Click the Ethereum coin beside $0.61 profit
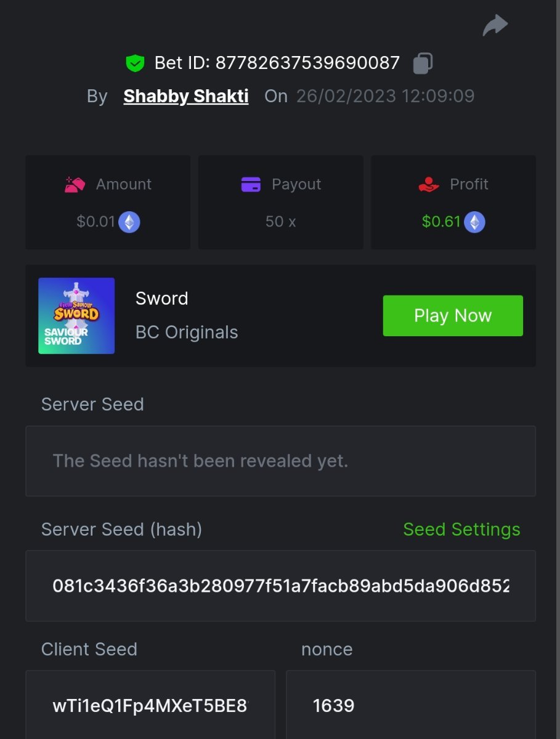This screenshot has height=739, width=560. tap(474, 222)
